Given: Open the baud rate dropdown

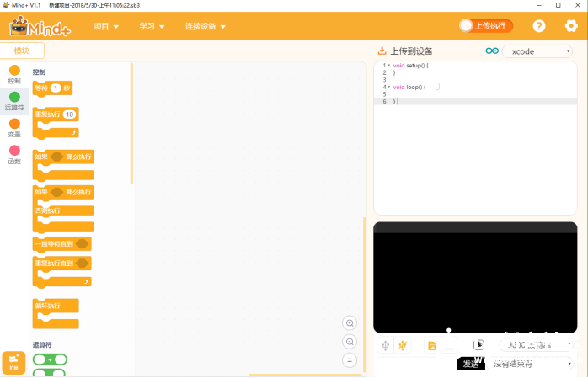Looking at the screenshot, I should [537, 345].
